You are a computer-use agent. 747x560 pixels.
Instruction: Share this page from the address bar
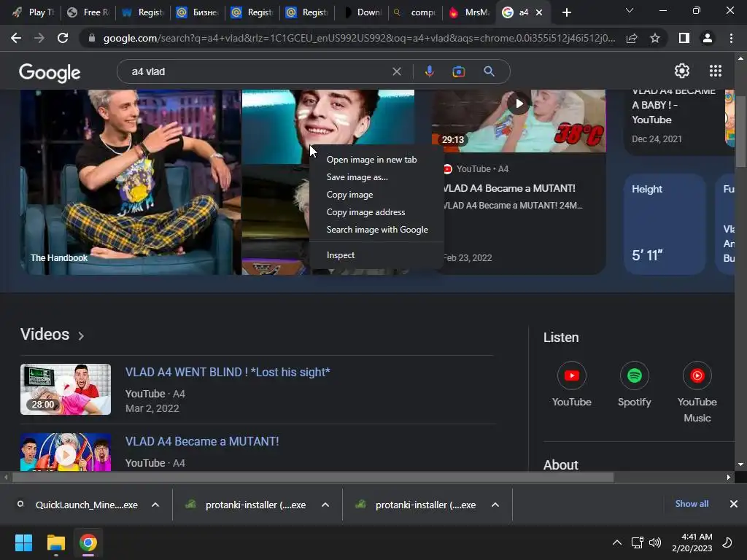[x=632, y=38]
